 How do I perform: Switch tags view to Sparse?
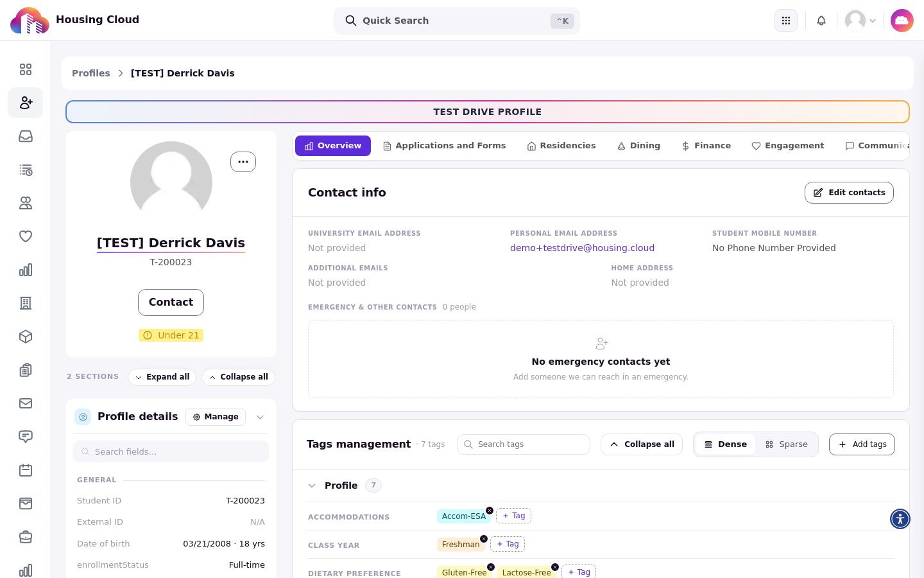(x=787, y=444)
